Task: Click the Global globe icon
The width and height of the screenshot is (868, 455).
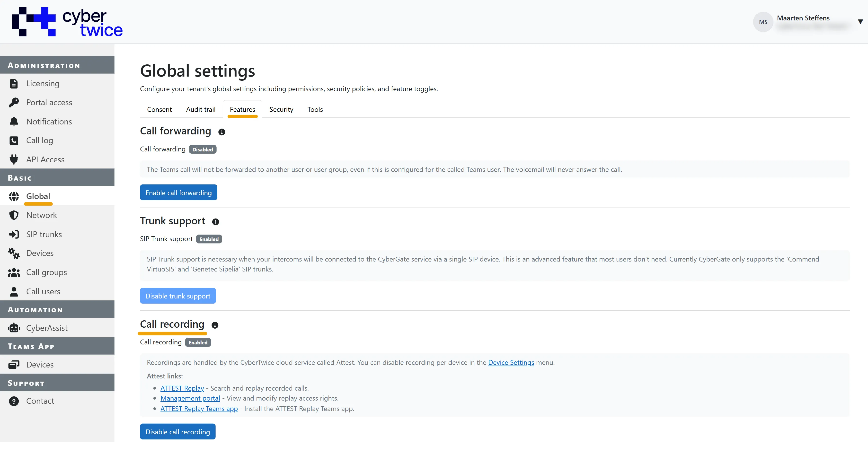Action: coord(14,196)
